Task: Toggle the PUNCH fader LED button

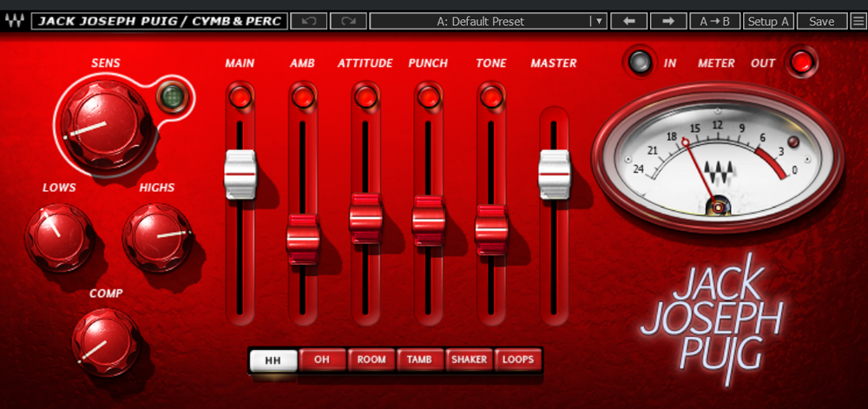Action: pos(429,97)
